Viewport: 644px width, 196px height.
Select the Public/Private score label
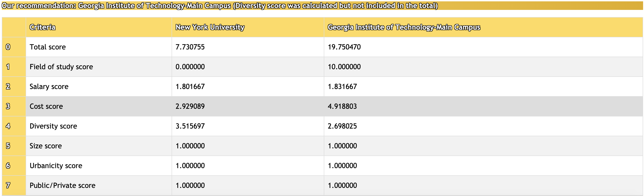[63, 185]
